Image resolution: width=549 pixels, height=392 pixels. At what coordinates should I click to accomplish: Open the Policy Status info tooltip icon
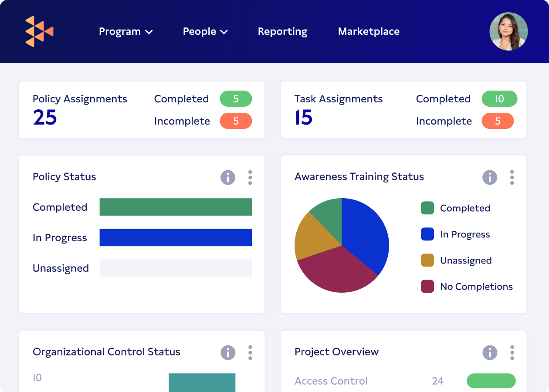[x=227, y=177]
